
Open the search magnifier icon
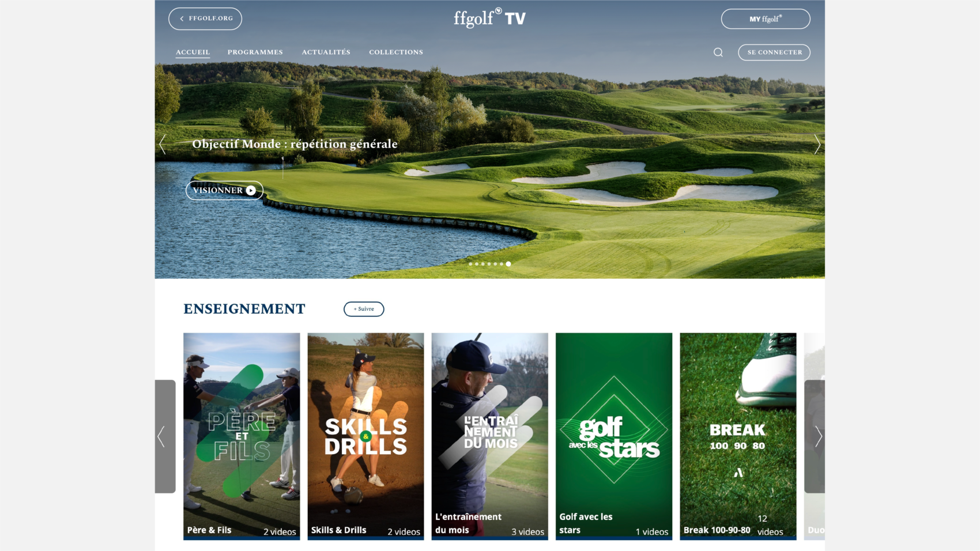718,52
